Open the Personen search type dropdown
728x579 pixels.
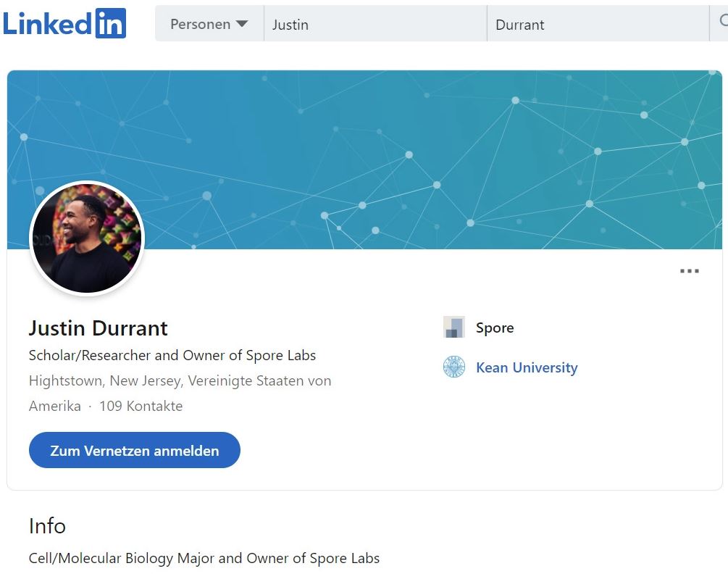pos(209,24)
